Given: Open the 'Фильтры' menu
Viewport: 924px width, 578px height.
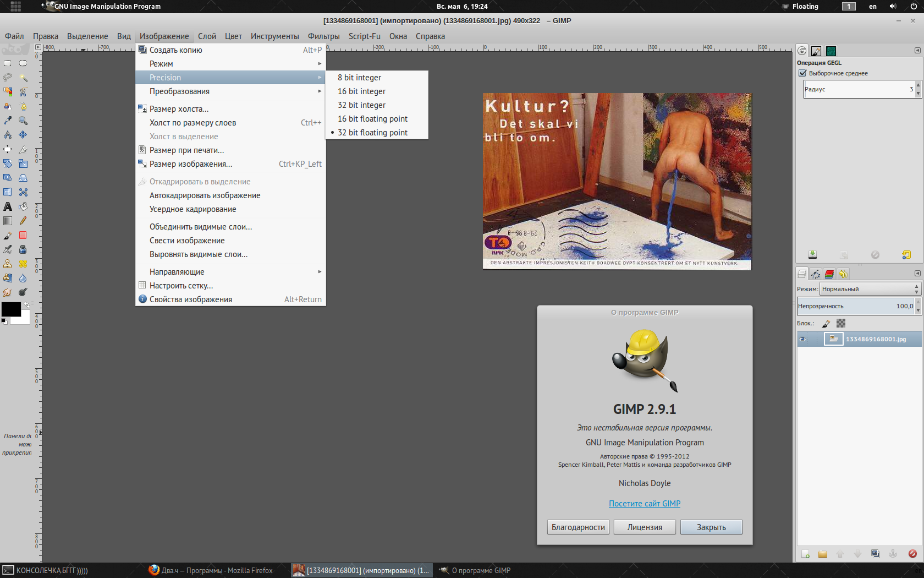Looking at the screenshot, I should coord(323,36).
